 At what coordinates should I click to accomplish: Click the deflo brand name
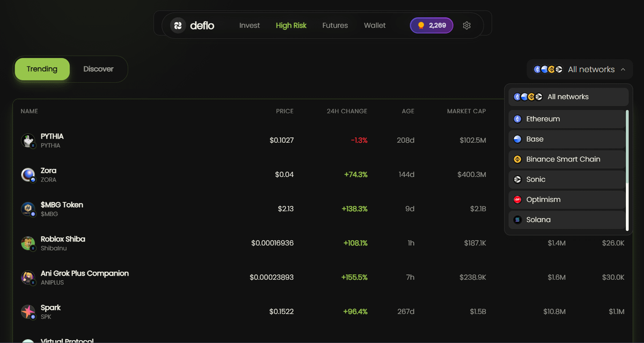pyautogui.click(x=202, y=25)
